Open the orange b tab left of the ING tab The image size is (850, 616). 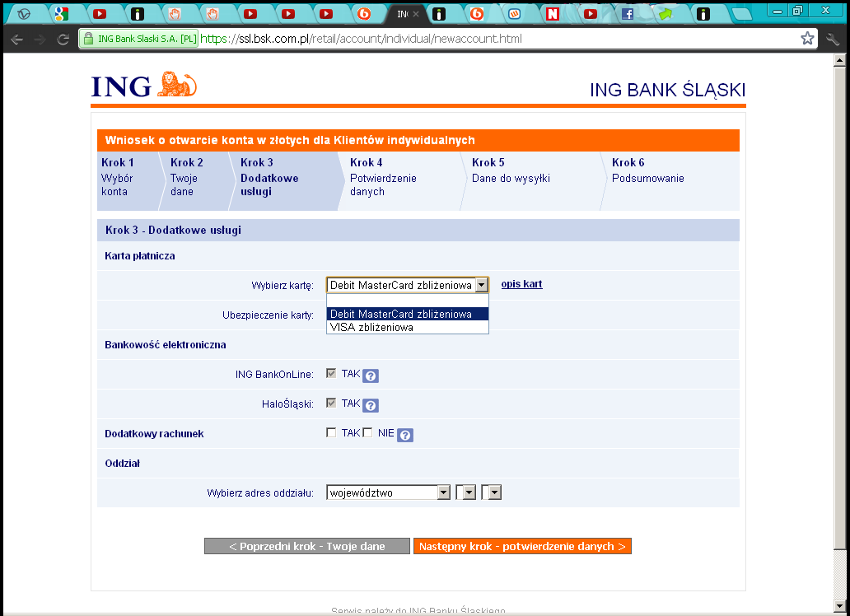tap(364, 14)
